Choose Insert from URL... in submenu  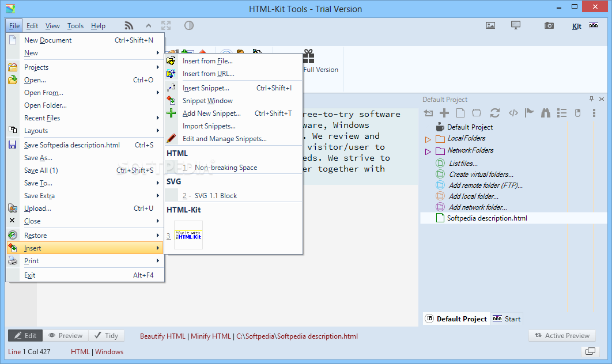tap(233, 73)
